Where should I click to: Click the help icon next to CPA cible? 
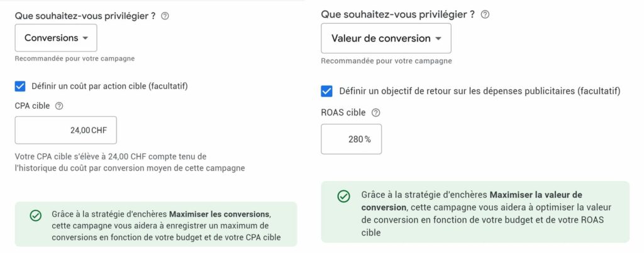[x=58, y=106]
